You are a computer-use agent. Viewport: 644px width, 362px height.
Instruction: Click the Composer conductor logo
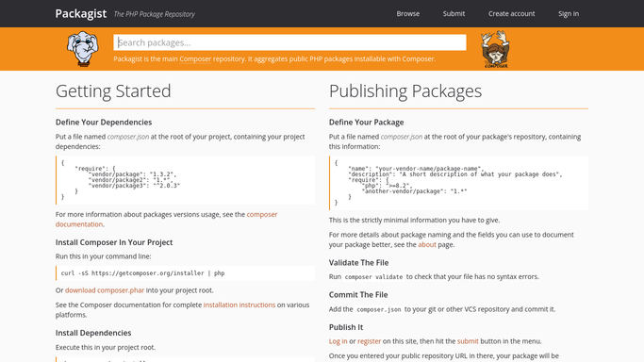[x=495, y=49]
